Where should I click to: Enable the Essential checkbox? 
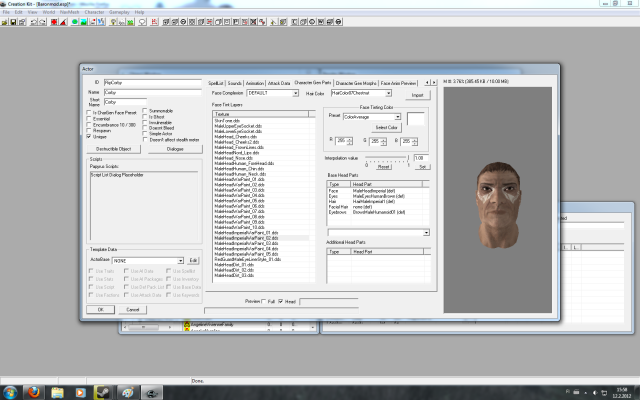[89, 118]
